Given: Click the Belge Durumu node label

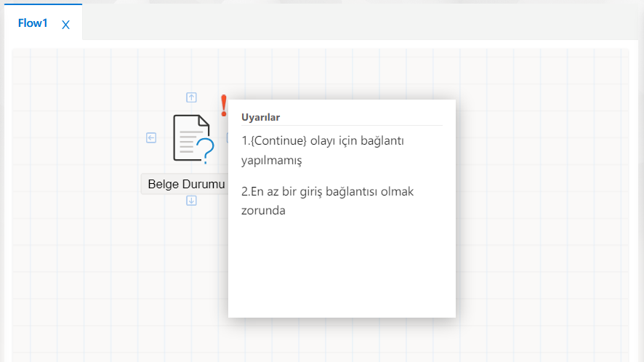Looking at the screenshot, I should pos(186,184).
